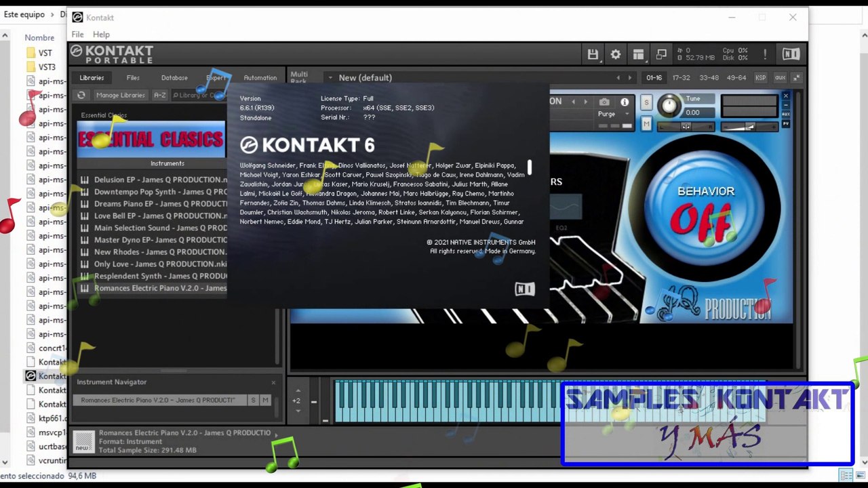
Task: Click Manage Libraries button
Action: 120,96
